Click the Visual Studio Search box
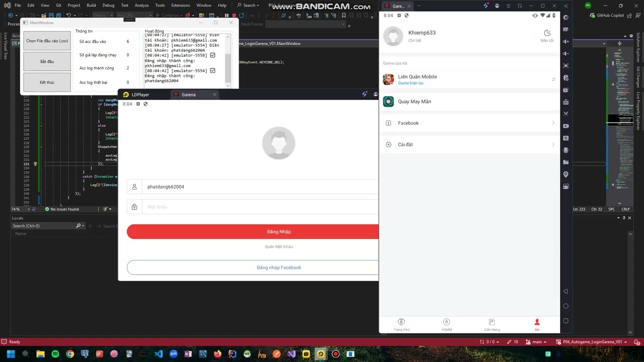644x362 pixels. 249,5
